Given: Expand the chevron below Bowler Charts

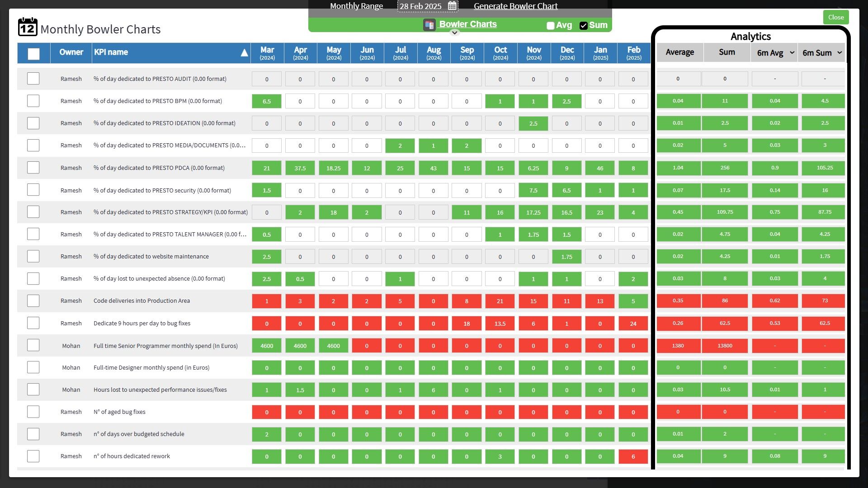Looking at the screenshot, I should 455,33.
